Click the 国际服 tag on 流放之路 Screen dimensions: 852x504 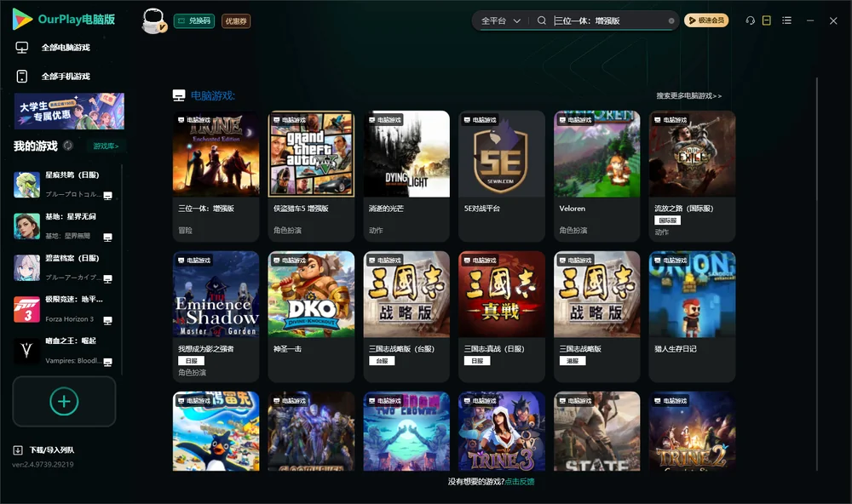tap(667, 220)
